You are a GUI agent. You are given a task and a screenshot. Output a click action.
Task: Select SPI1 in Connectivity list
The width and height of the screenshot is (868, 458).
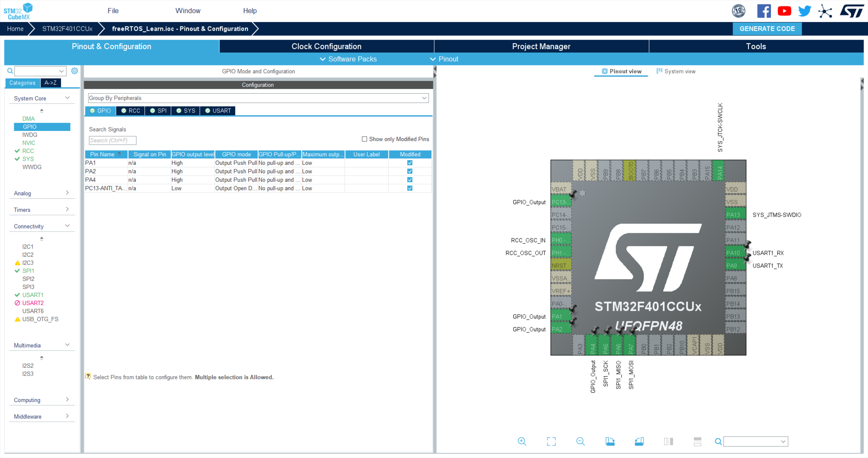point(28,271)
